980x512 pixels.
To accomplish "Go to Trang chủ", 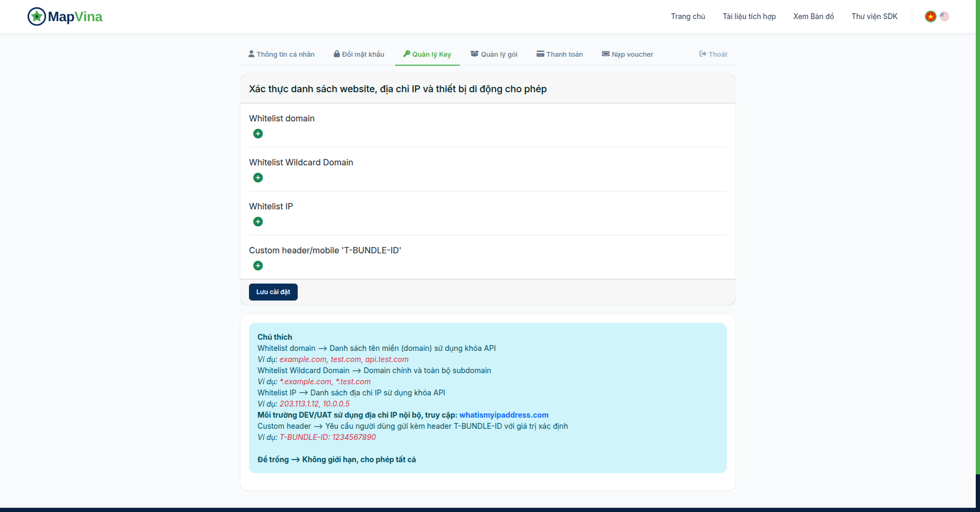I will [x=688, y=16].
